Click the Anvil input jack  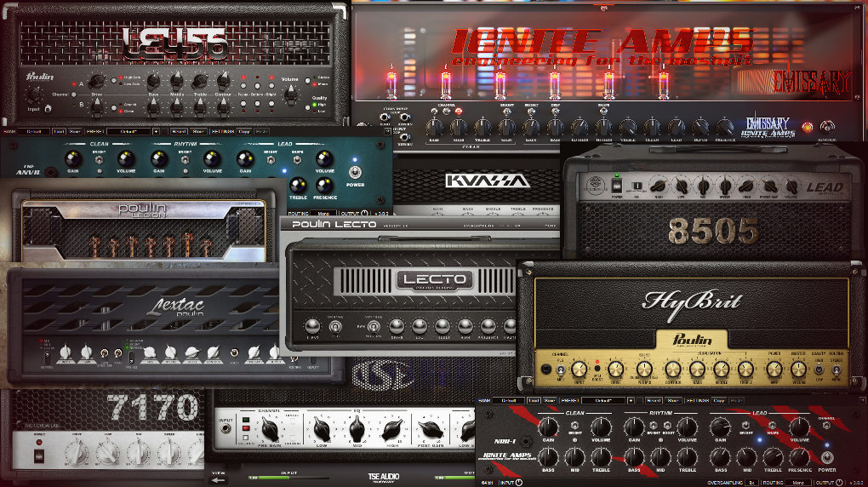point(51,172)
